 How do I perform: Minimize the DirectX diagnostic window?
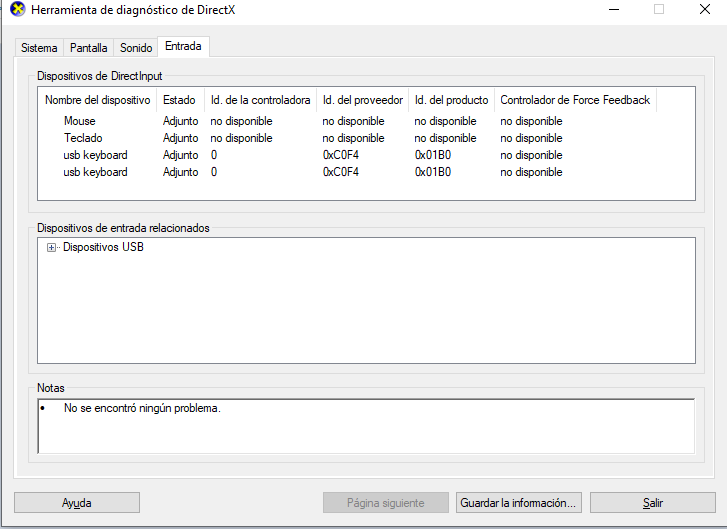click(x=614, y=9)
